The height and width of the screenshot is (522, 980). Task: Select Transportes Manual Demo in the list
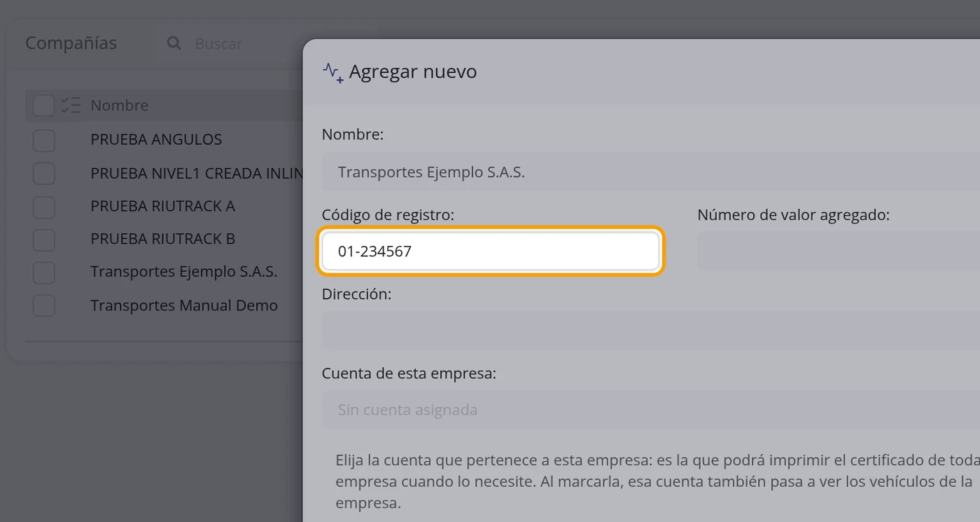184,305
